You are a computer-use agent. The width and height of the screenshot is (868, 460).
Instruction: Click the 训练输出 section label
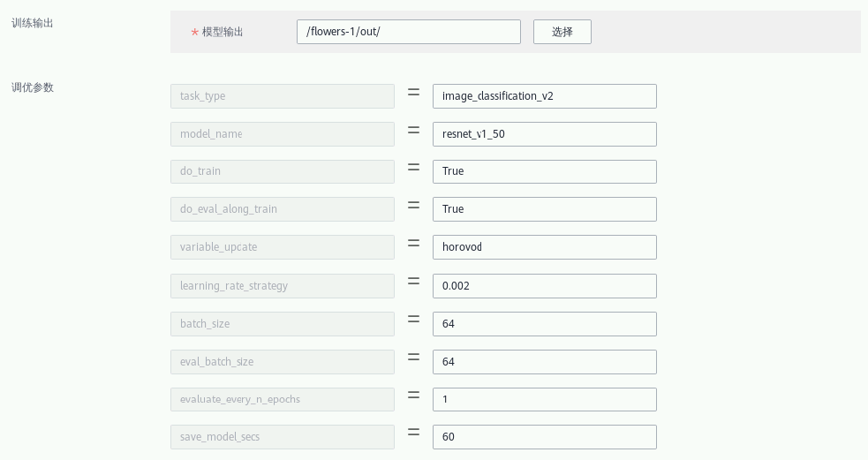(x=33, y=23)
